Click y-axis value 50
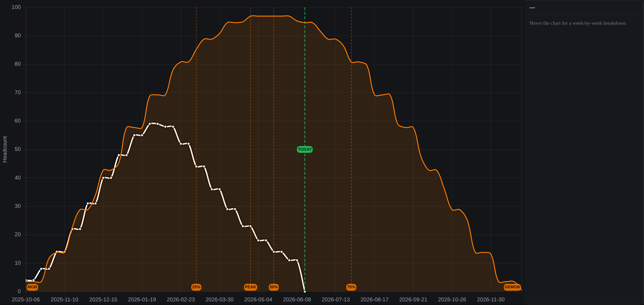 click(18, 149)
